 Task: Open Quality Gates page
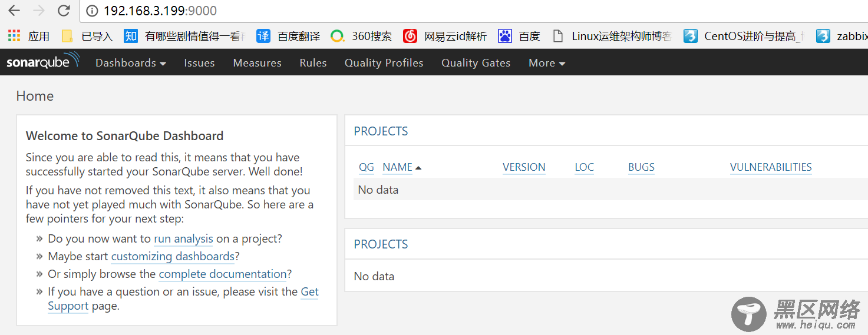click(x=476, y=63)
